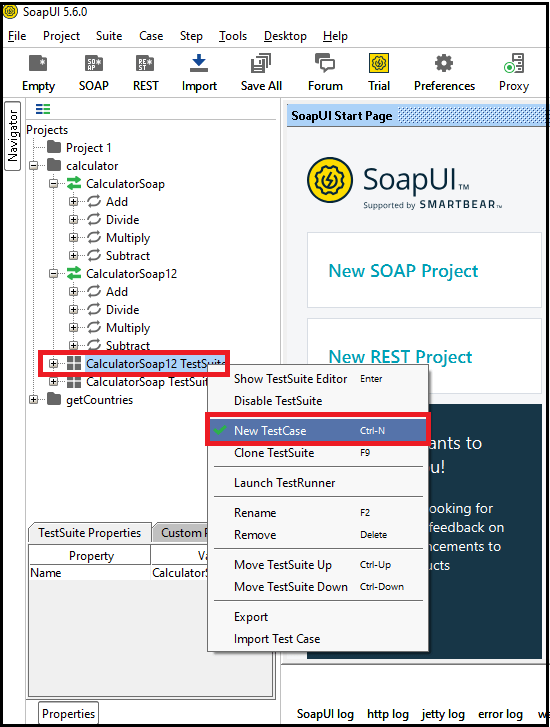Click the CalculatorSoap12 TestSuite grid icon

74,364
